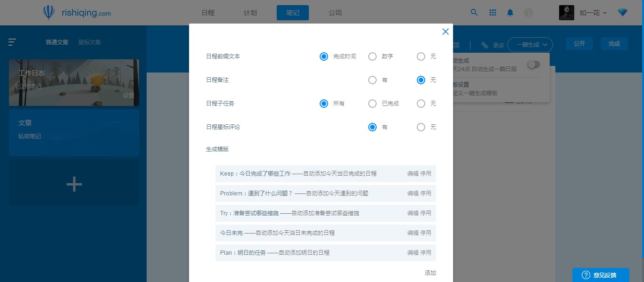Click the sidebar hamburger menu icon
644x282 pixels.
pyautogui.click(x=12, y=42)
